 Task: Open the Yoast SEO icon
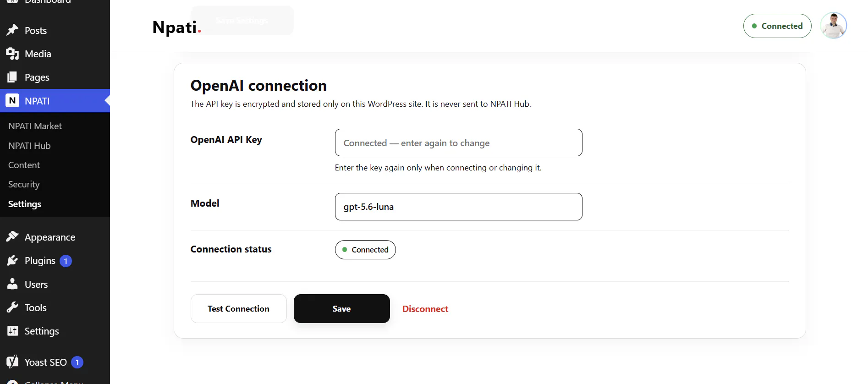pyautogui.click(x=12, y=362)
